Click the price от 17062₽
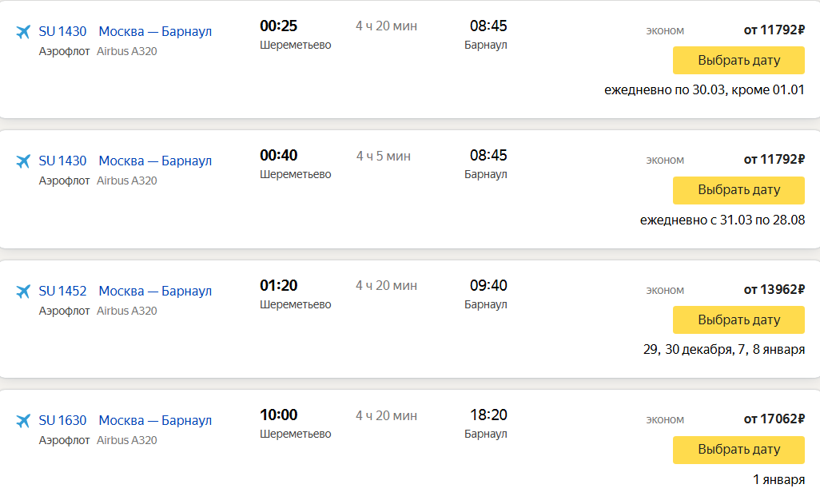Image resolution: width=820 pixels, height=504 pixels. (774, 419)
